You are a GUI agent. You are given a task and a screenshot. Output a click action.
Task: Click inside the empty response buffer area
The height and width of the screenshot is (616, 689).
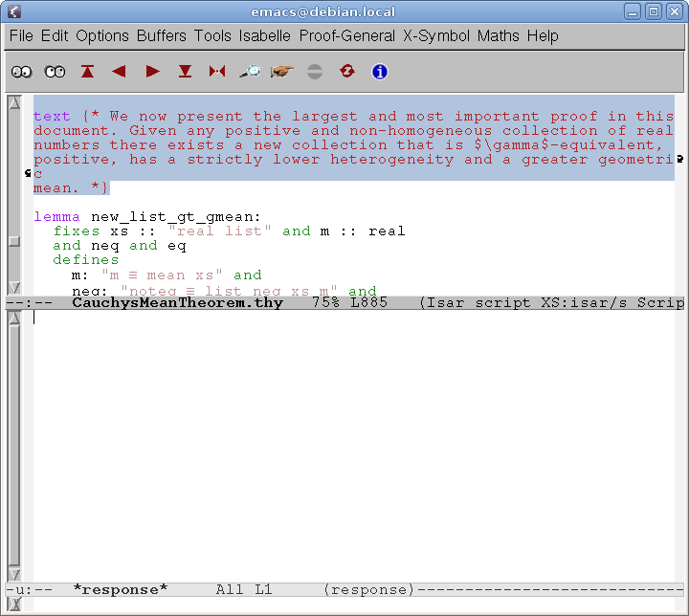point(354,450)
